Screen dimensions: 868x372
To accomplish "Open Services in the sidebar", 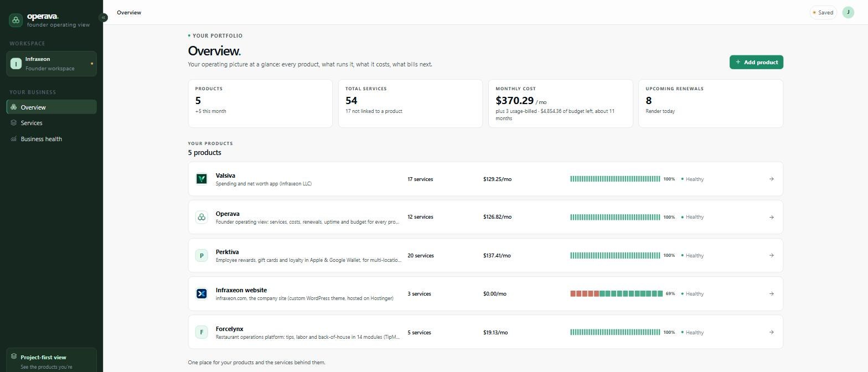I will pyautogui.click(x=51, y=123).
